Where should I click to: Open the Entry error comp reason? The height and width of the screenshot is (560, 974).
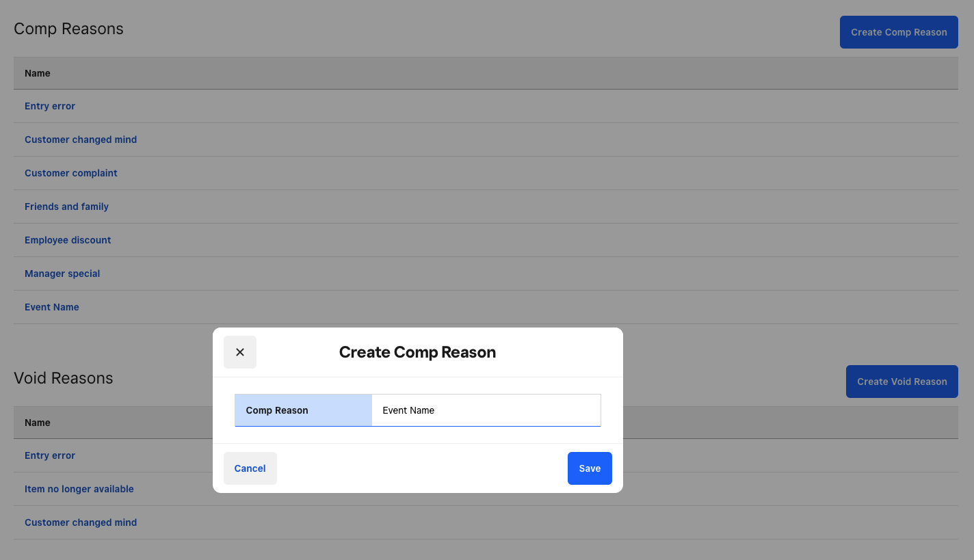pyautogui.click(x=49, y=106)
